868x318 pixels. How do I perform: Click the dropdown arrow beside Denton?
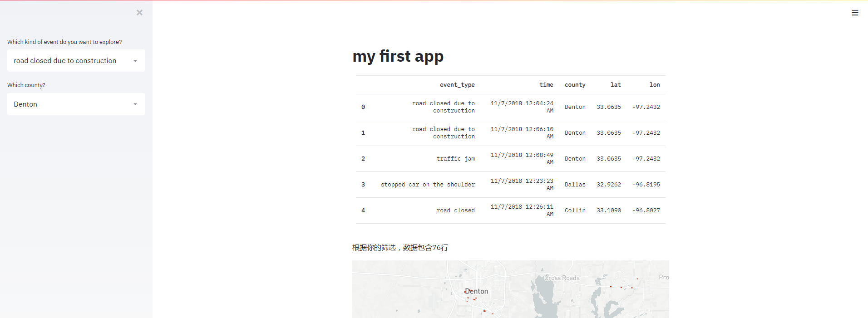click(x=135, y=104)
